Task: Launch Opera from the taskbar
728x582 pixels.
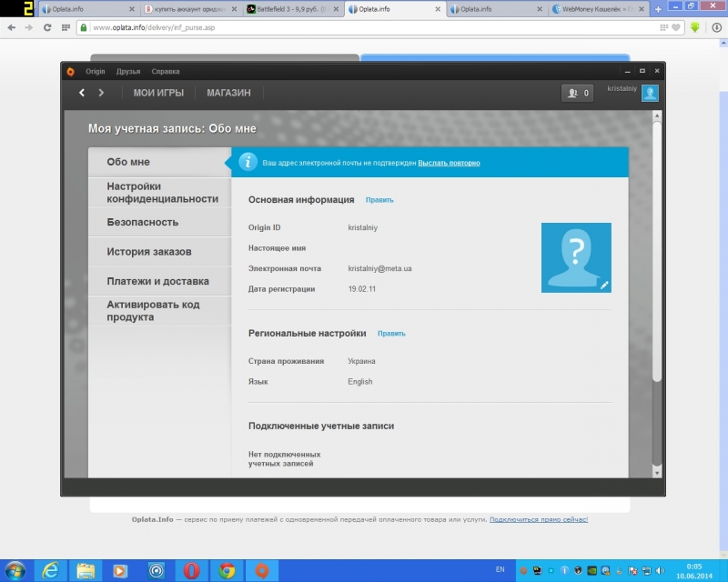Action: pos(191,571)
